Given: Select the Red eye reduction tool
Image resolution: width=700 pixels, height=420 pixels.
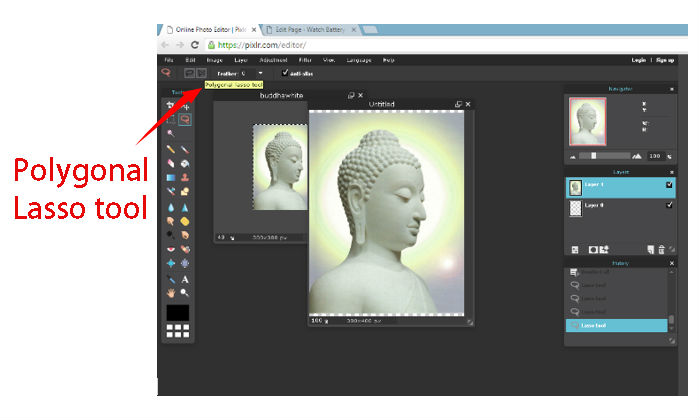Looking at the screenshot, I should point(171,249).
